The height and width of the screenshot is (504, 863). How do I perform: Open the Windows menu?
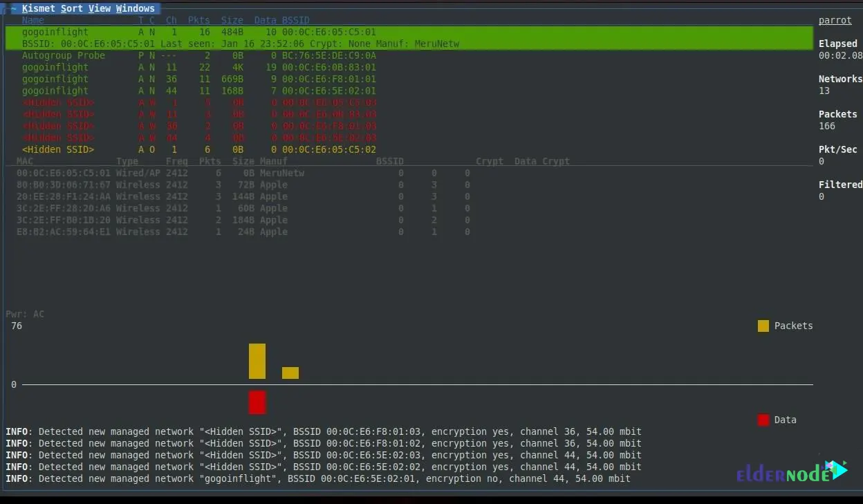pos(136,8)
